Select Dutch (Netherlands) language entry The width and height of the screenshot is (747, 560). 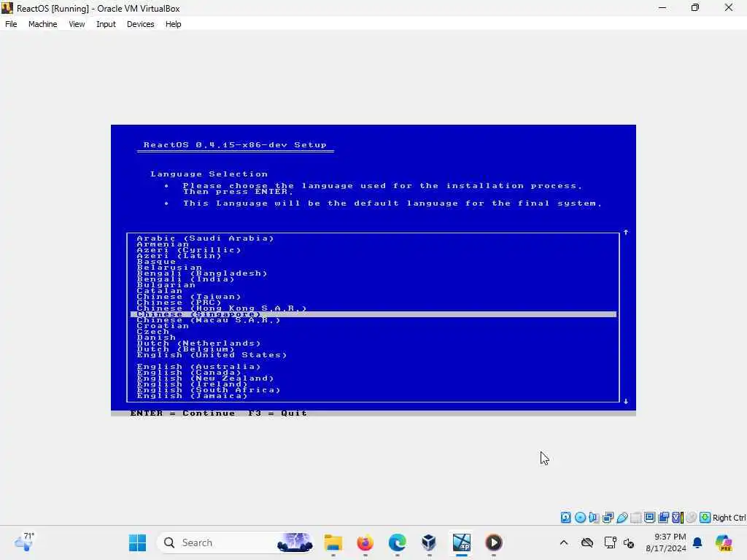pos(198,343)
